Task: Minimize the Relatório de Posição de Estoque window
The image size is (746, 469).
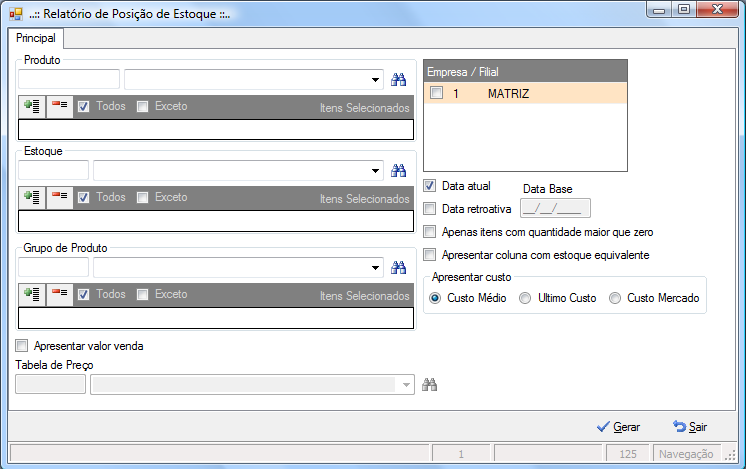Action: 659,10
